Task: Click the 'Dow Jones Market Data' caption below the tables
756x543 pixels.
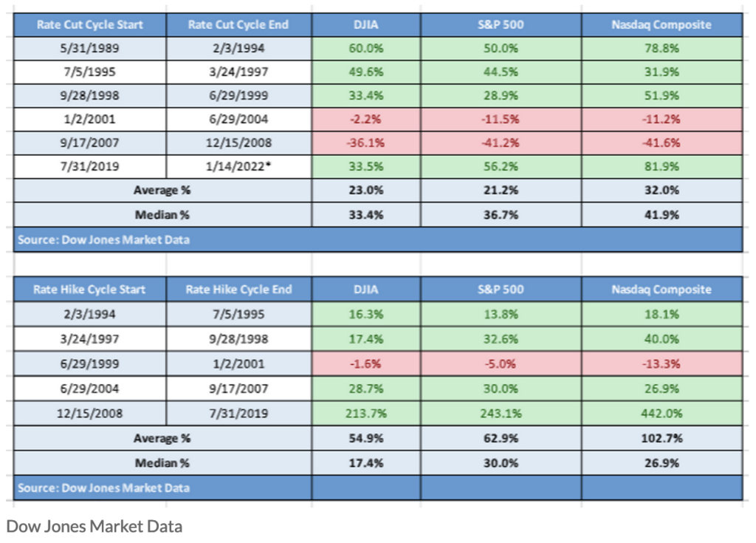Action: click(x=94, y=526)
